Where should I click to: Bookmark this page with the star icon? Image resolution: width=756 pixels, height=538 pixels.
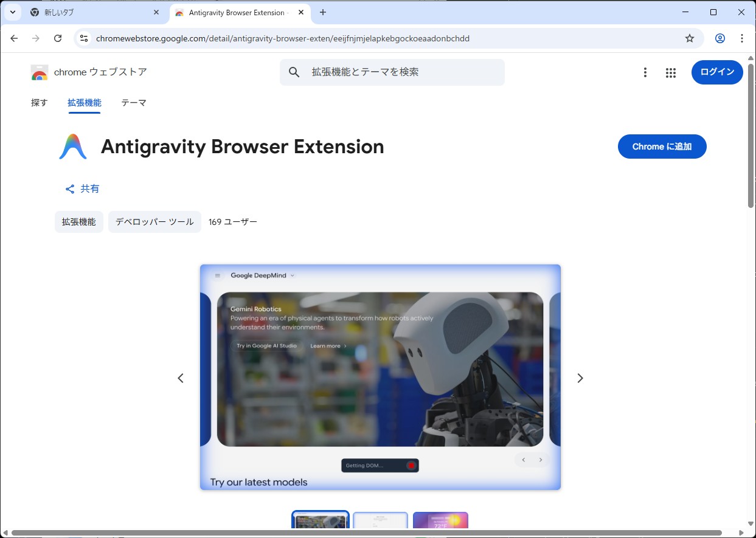[x=690, y=38]
